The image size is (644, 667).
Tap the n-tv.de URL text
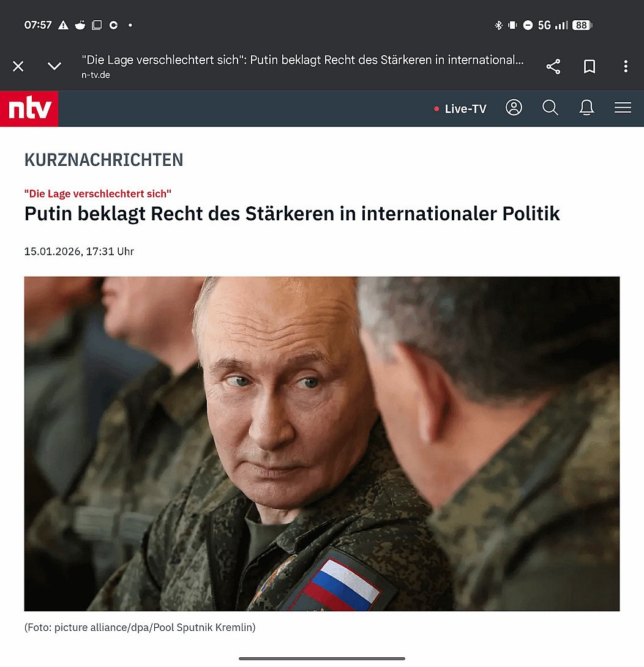[x=95, y=75]
